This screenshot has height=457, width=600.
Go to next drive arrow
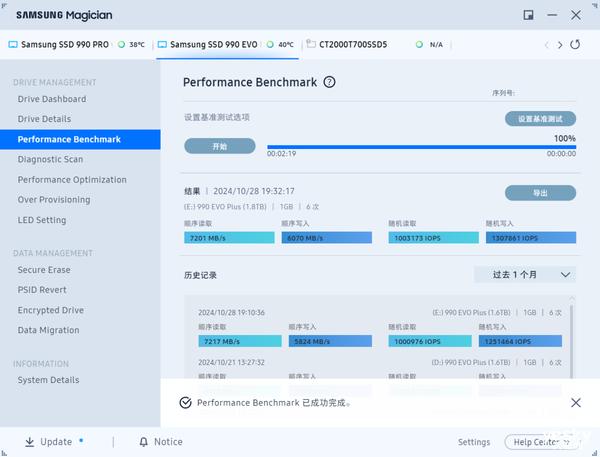click(x=560, y=45)
